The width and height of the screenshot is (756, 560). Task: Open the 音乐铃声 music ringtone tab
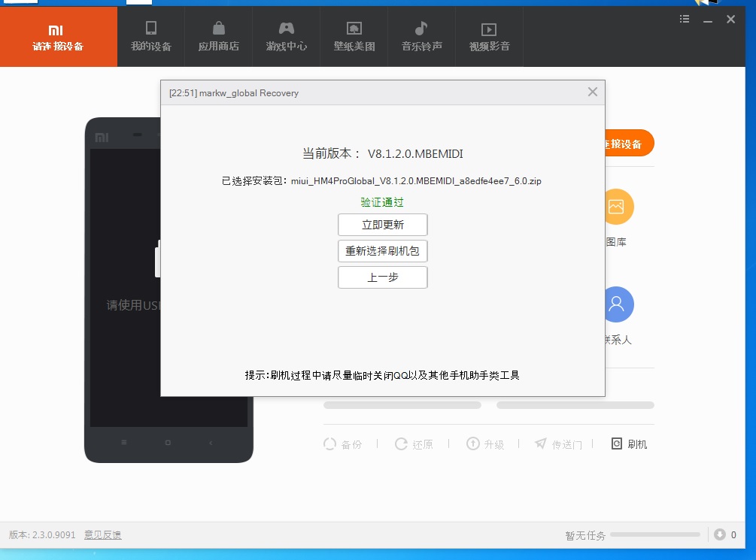(421, 37)
